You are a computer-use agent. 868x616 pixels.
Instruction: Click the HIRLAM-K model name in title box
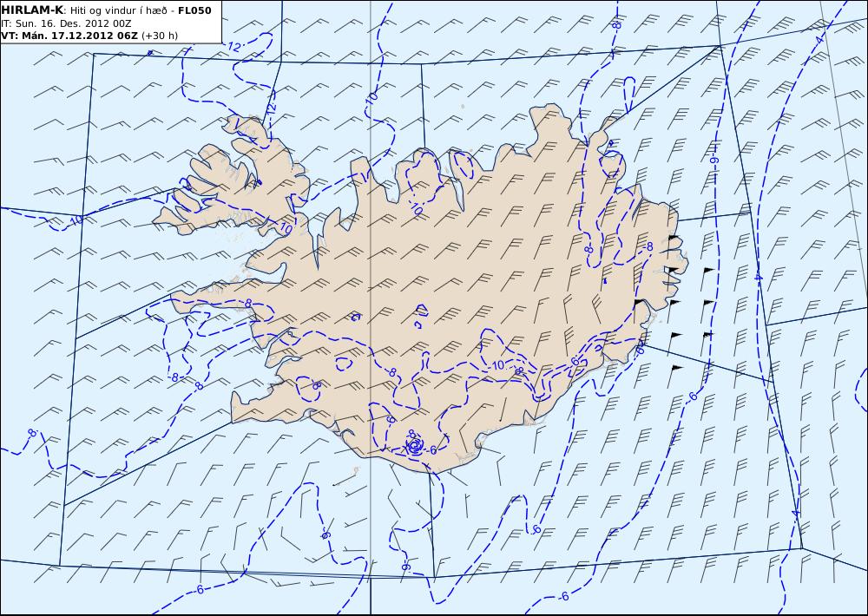[32, 10]
